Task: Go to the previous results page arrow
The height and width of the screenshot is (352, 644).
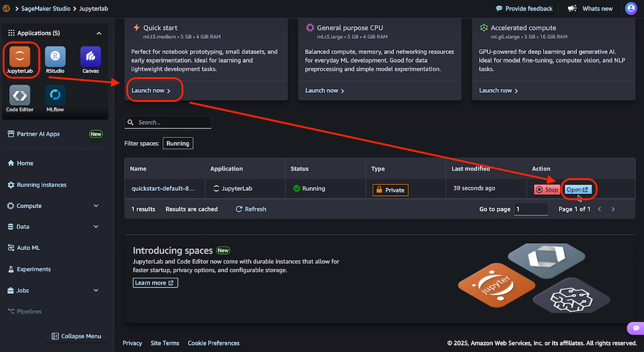Action: (600, 210)
